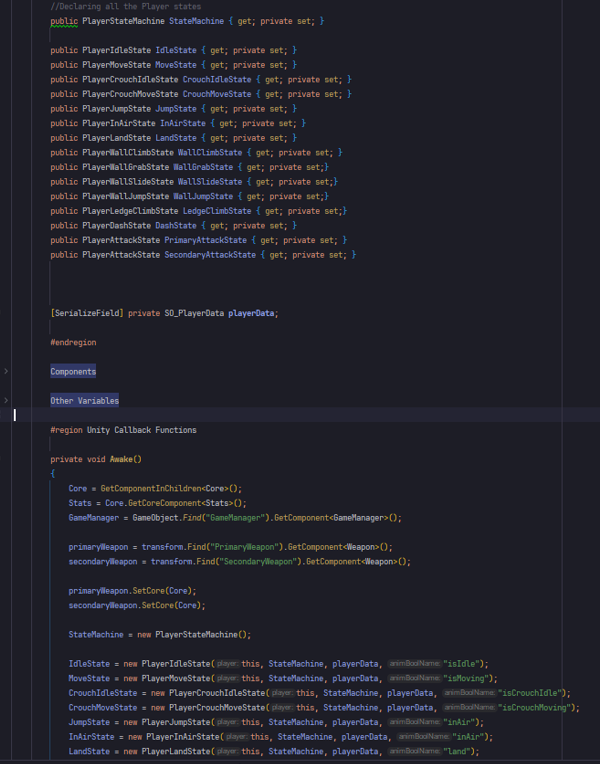Click the playerData field in SerializeField line
Image resolution: width=600 pixels, height=764 pixels.
(x=251, y=314)
